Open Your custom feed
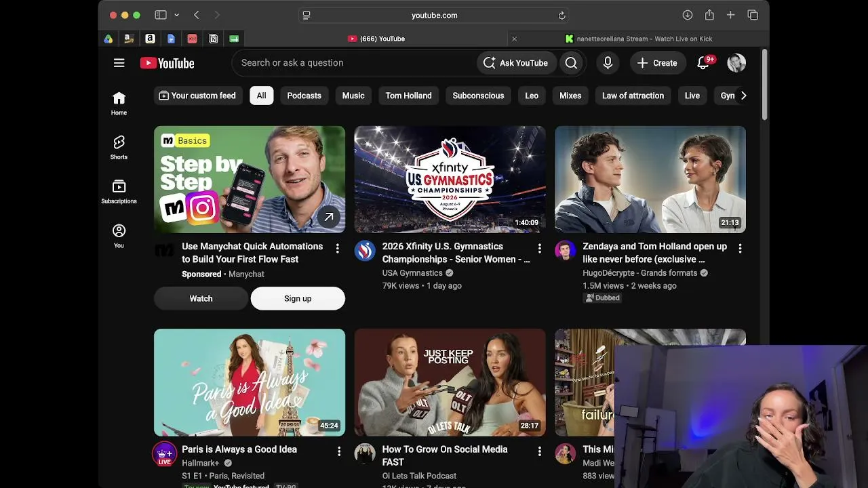Viewport: 868px width, 488px height. pos(197,96)
